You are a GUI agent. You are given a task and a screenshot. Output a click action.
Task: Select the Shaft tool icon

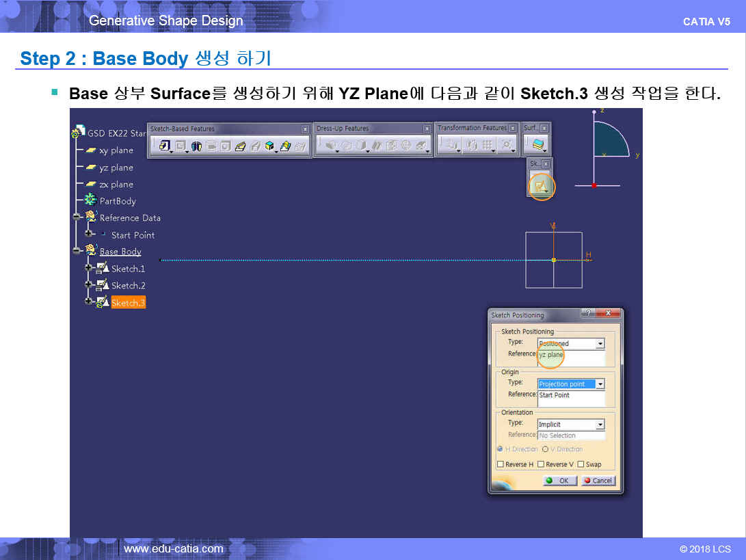(x=196, y=146)
